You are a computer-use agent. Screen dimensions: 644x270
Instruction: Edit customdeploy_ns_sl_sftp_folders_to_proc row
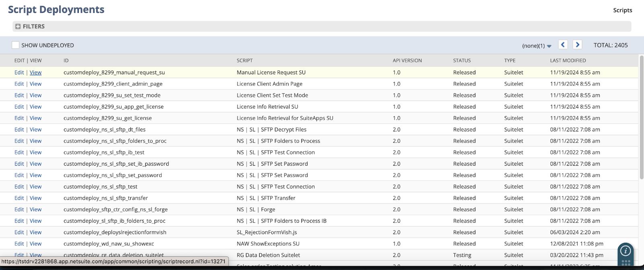[x=19, y=141]
